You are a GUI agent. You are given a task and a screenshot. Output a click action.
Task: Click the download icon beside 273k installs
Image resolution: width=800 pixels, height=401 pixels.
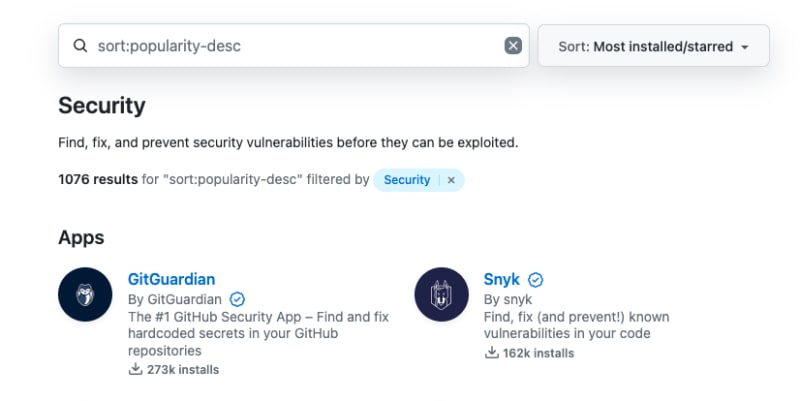pyautogui.click(x=135, y=369)
